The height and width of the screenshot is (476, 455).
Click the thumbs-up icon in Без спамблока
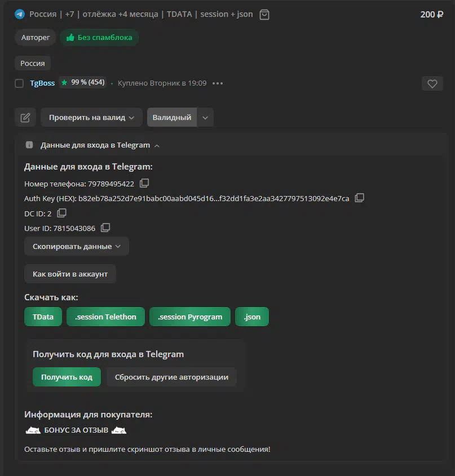[70, 37]
